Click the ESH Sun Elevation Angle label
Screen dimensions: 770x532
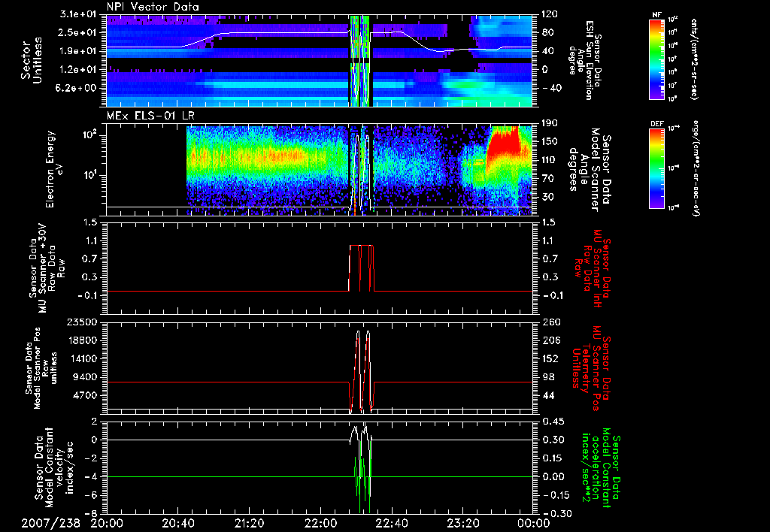[x=584, y=60]
